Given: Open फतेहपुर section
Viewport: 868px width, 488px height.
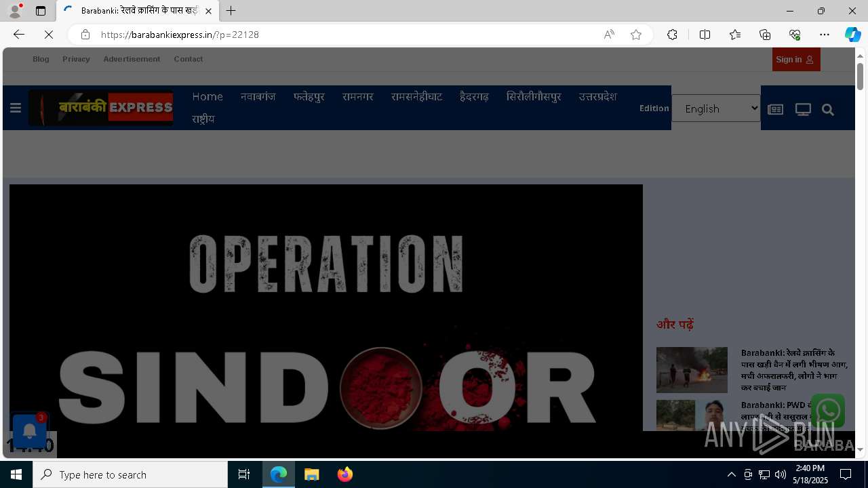Looking at the screenshot, I should click(309, 96).
